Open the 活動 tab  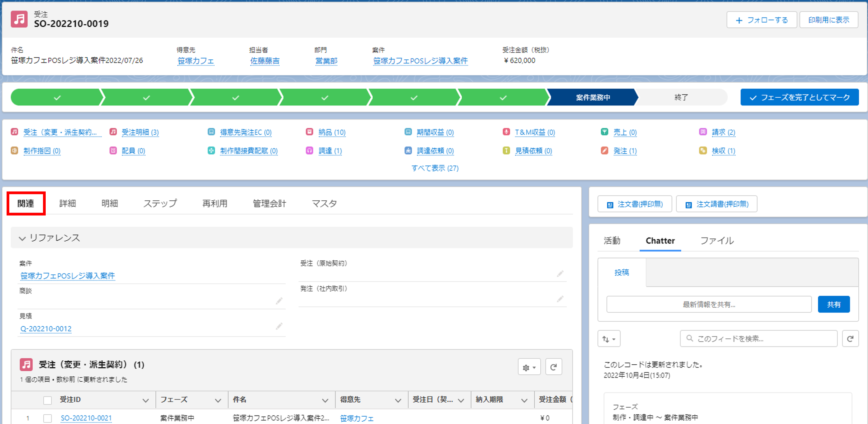[x=612, y=241]
